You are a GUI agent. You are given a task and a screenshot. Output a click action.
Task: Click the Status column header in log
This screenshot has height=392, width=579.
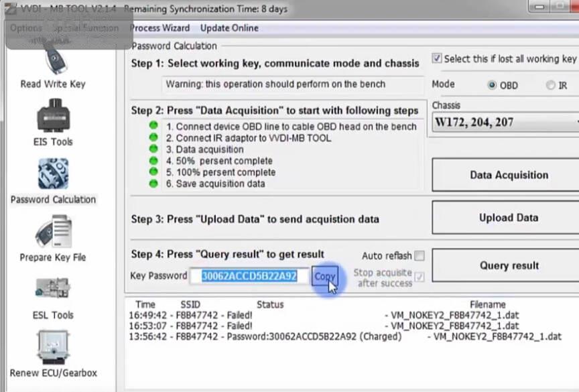(x=270, y=304)
